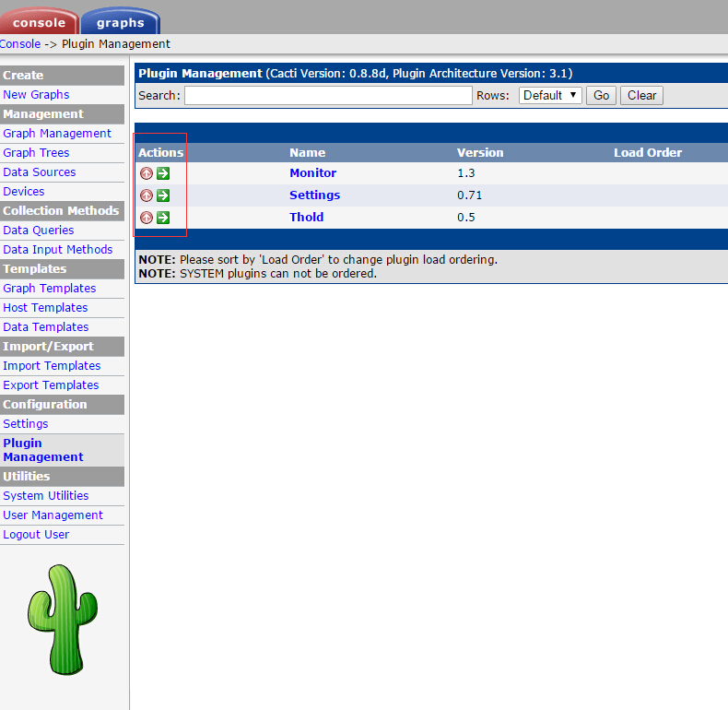Viewport: 728px width, 710px height.
Task: Open Graph Trees in the sidebar
Action: (36, 153)
